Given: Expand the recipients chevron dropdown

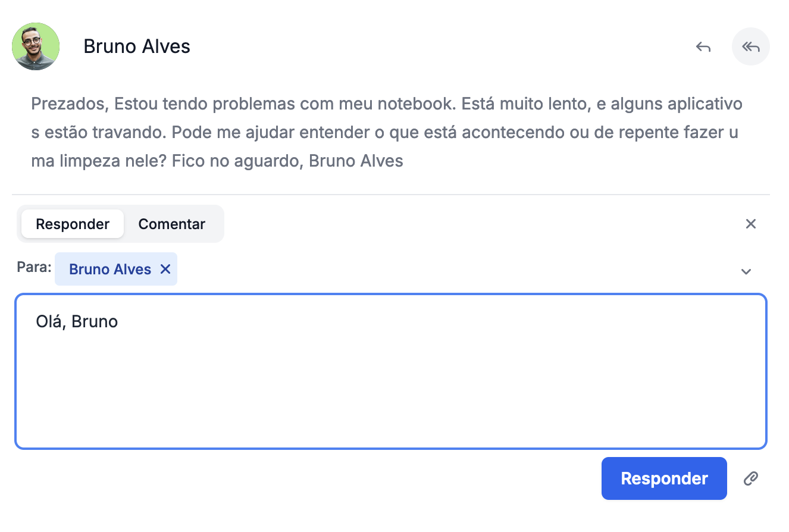Looking at the screenshot, I should [746, 271].
